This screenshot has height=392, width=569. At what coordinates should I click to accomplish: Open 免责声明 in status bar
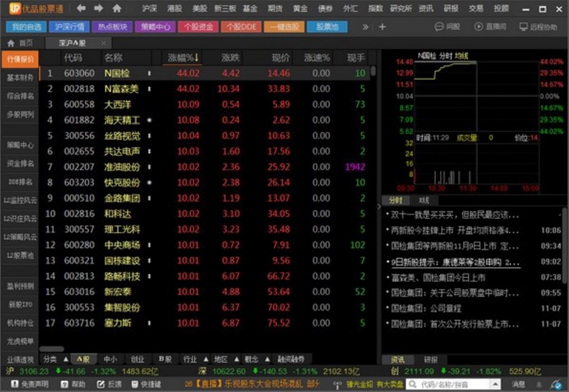tap(30, 384)
